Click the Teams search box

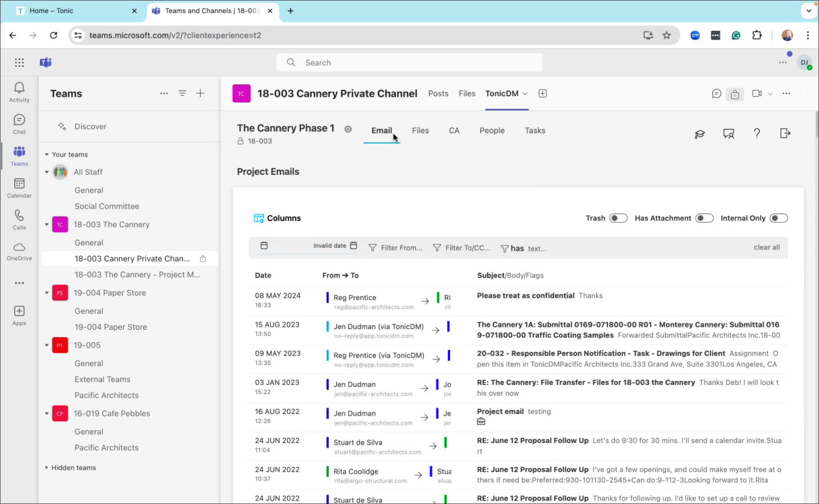coord(409,63)
